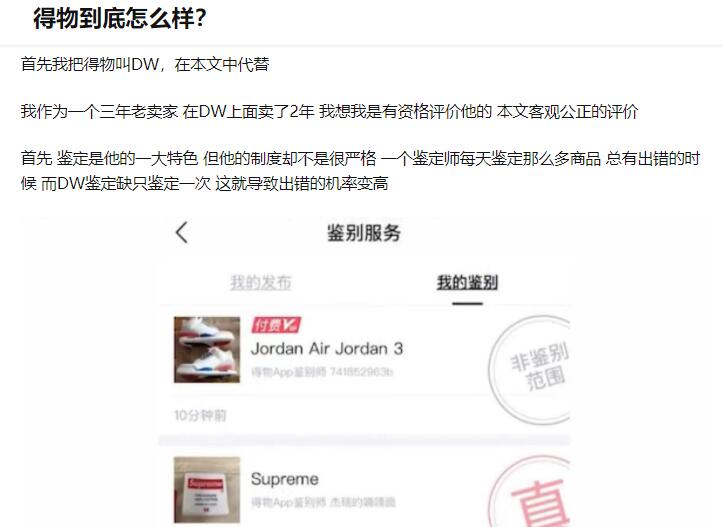Click appraiser name under Supreme listing
The width and height of the screenshot is (723, 527).
click(323, 502)
